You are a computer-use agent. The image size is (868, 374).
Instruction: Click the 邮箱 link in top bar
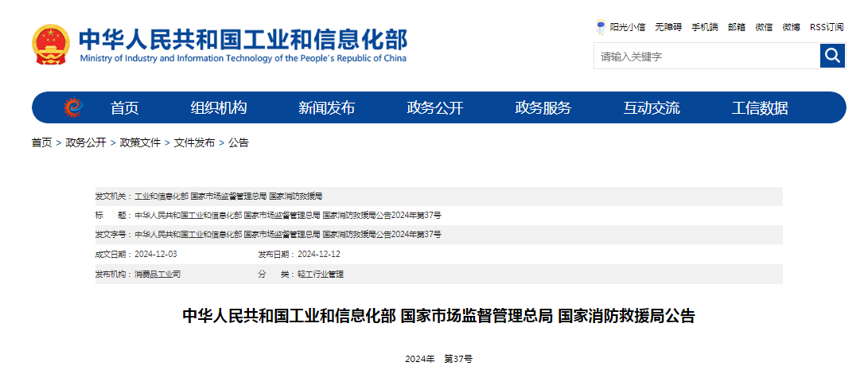click(x=737, y=27)
